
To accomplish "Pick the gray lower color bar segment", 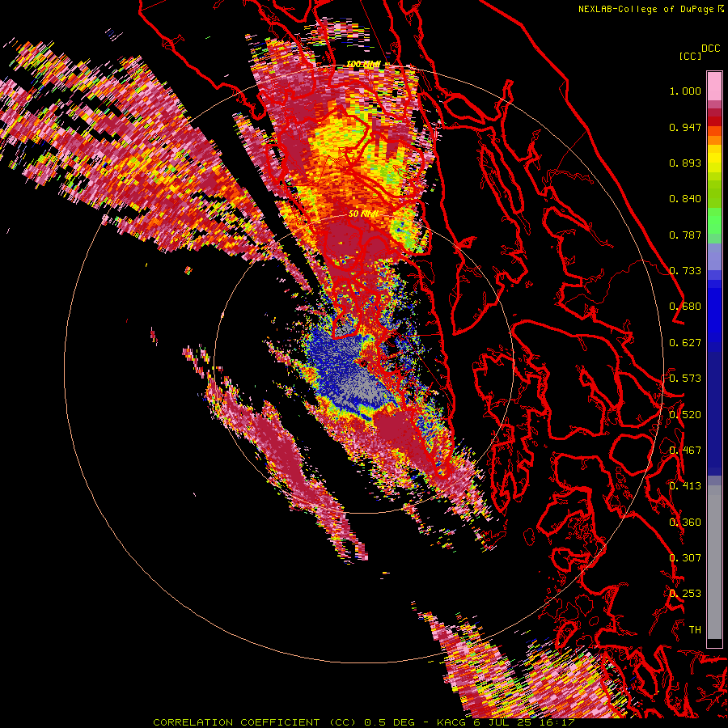I will click(714, 562).
